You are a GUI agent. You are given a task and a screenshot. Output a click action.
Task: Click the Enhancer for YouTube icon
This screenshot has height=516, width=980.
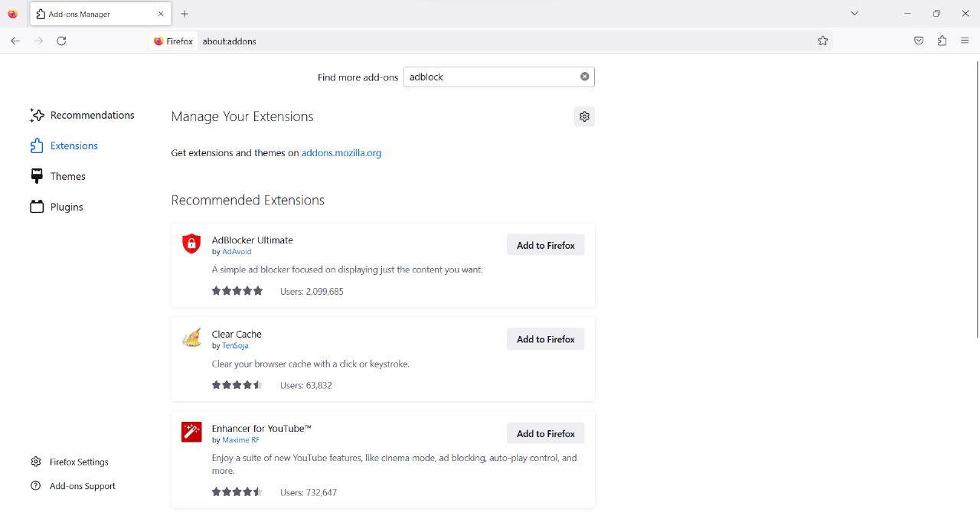pos(191,432)
